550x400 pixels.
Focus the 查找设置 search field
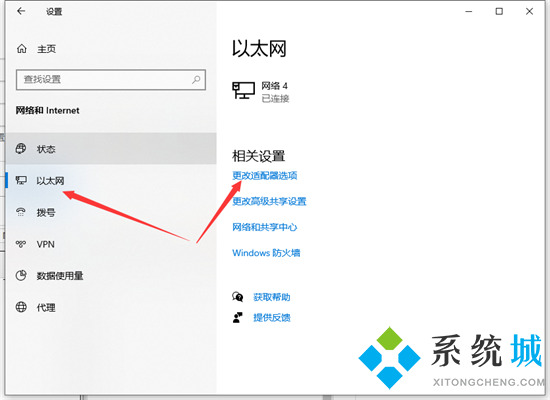click(x=111, y=80)
